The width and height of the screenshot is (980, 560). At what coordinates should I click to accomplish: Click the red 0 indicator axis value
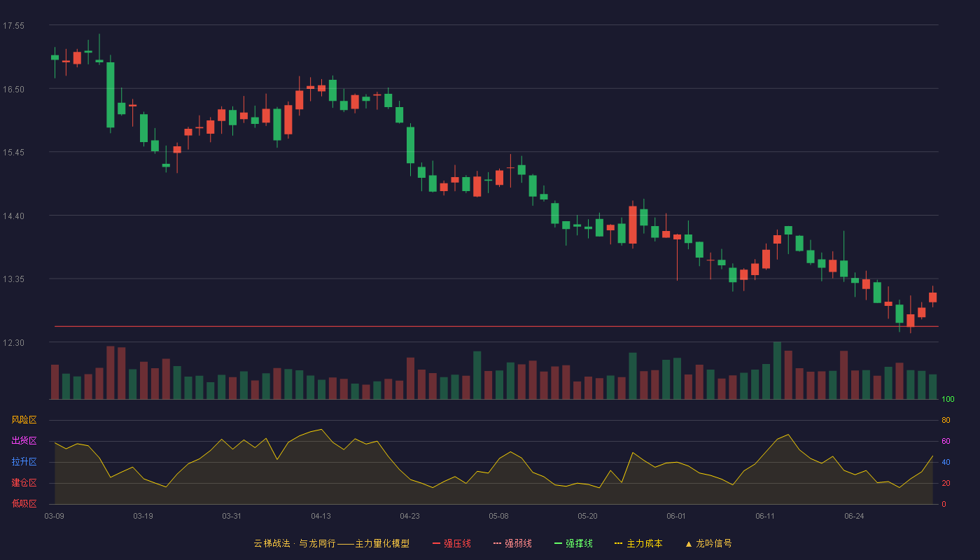(x=944, y=504)
